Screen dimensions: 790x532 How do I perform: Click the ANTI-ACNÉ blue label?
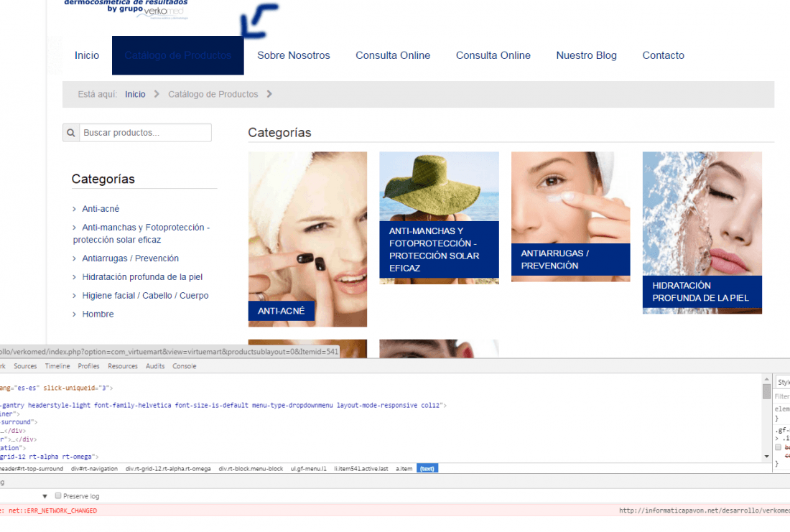281,311
